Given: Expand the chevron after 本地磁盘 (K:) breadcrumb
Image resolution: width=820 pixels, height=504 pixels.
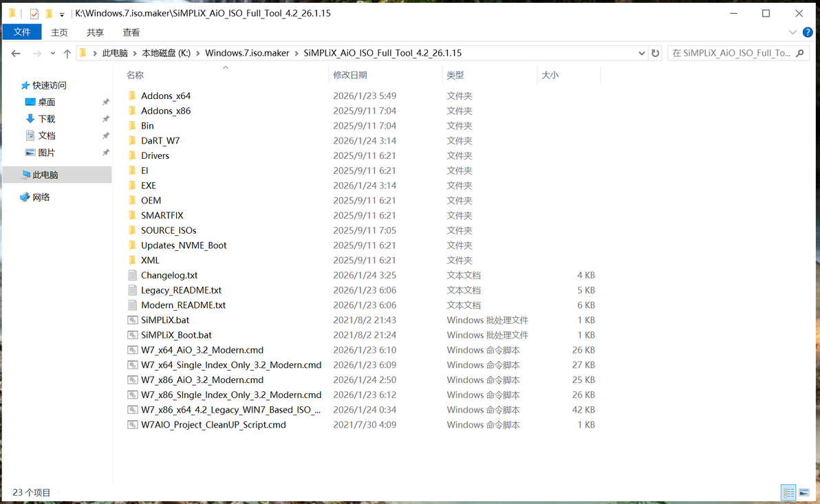Looking at the screenshot, I should coord(198,53).
